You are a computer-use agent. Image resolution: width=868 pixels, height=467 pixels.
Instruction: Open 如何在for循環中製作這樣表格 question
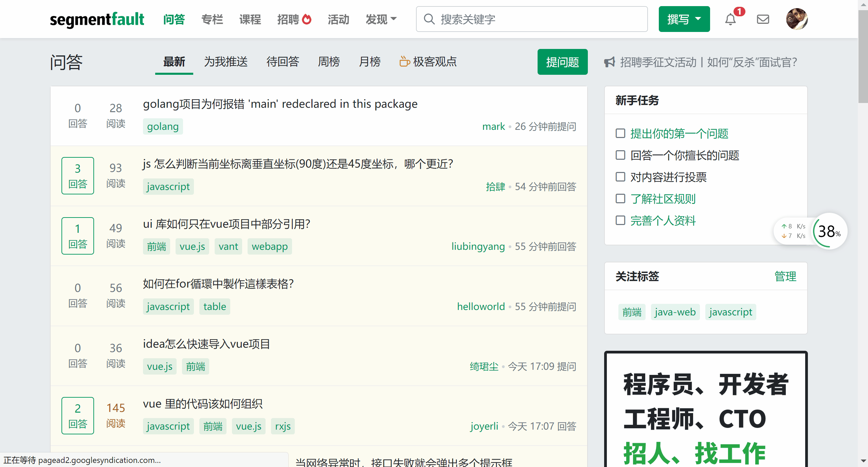[218, 284]
